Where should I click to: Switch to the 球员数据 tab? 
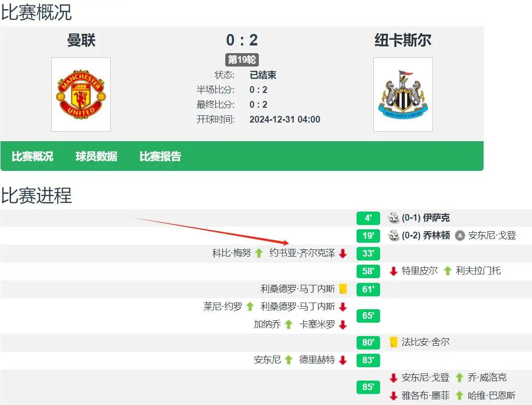pos(96,157)
